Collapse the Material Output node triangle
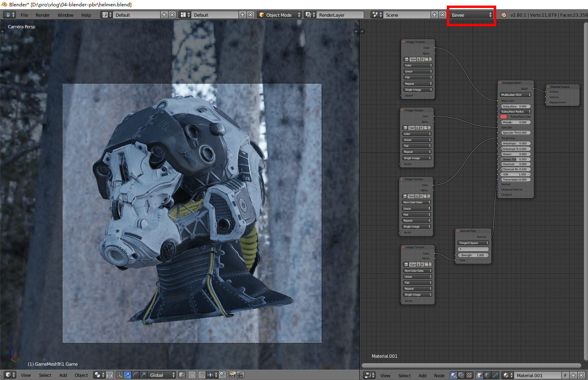588x380 pixels. tap(549, 87)
